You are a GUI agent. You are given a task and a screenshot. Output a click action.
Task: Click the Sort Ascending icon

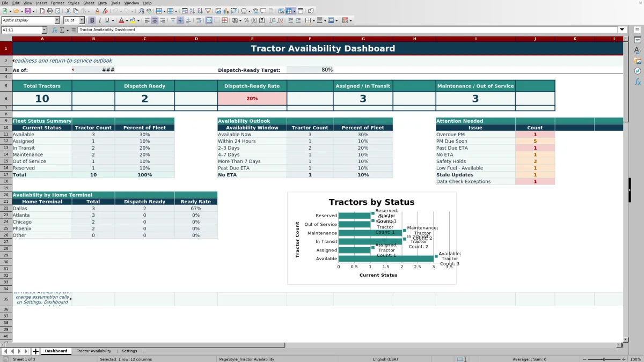coord(192,11)
